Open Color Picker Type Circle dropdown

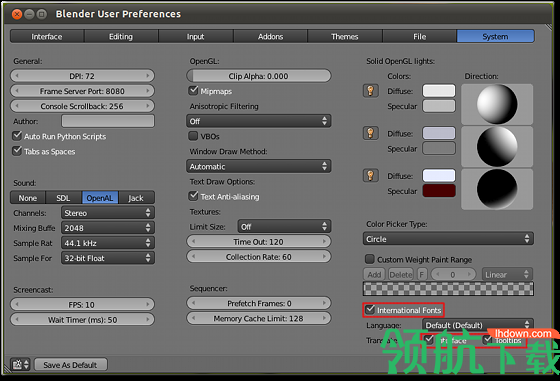click(x=448, y=239)
